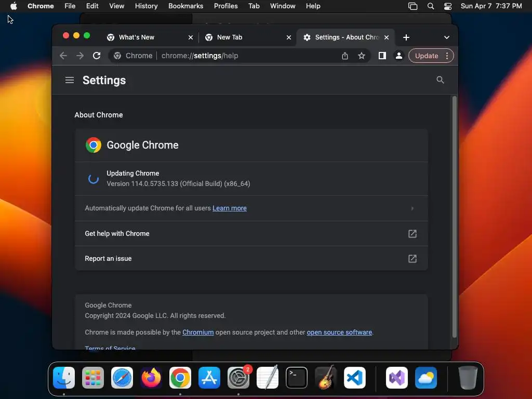Close the What's New tab

pyautogui.click(x=191, y=37)
